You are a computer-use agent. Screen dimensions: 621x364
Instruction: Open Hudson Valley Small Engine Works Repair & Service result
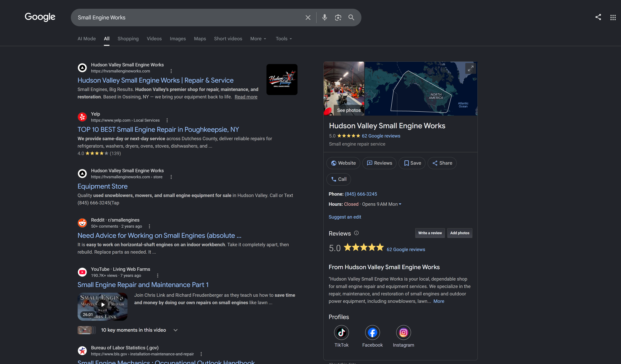click(156, 80)
